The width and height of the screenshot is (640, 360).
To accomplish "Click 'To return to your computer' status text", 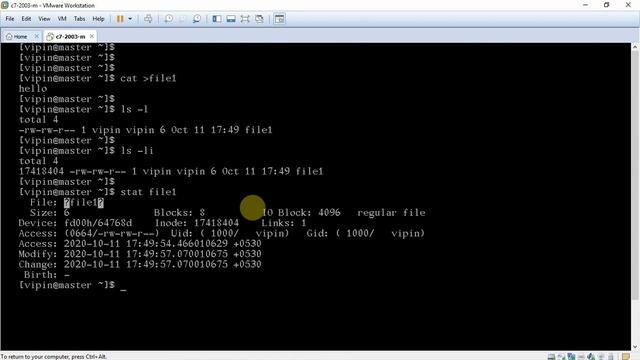I will pos(53,356).
